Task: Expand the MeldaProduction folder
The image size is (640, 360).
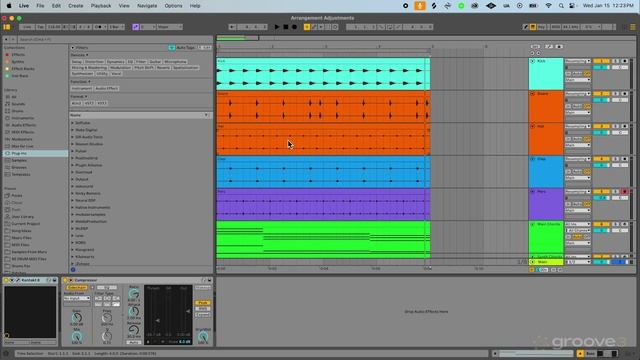Action: coord(73,222)
